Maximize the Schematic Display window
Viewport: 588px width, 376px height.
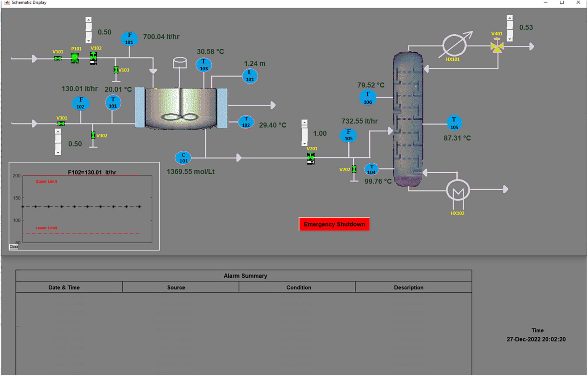pos(562,2)
